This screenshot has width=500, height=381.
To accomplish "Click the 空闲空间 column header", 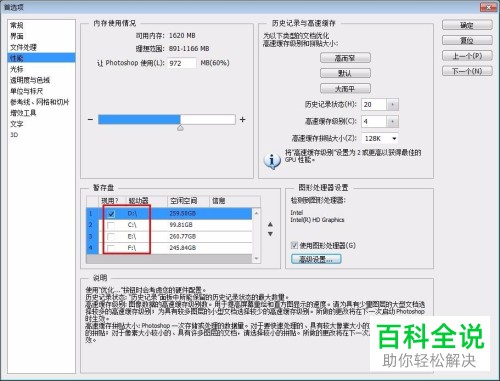I will (188, 201).
